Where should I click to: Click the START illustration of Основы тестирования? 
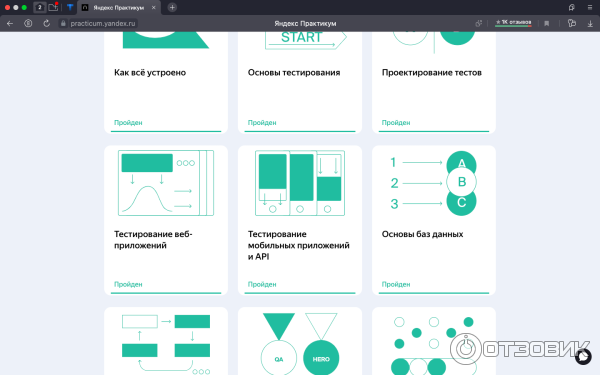coord(305,41)
